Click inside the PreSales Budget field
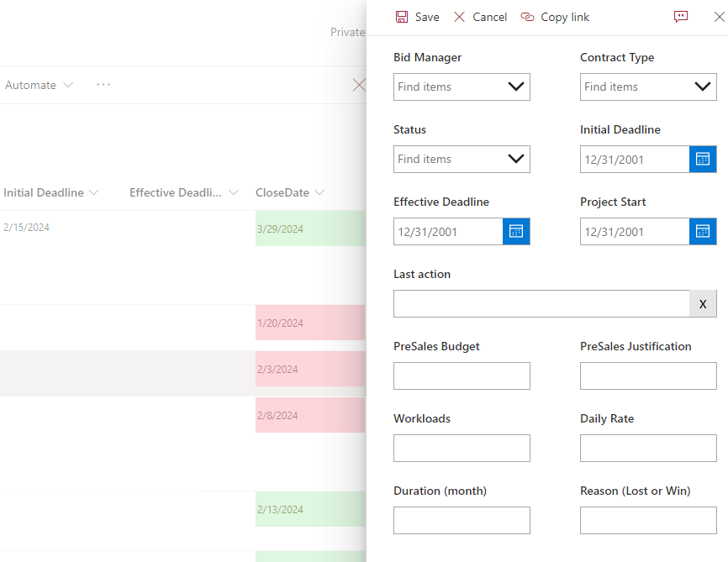The image size is (728, 562). pos(462,376)
